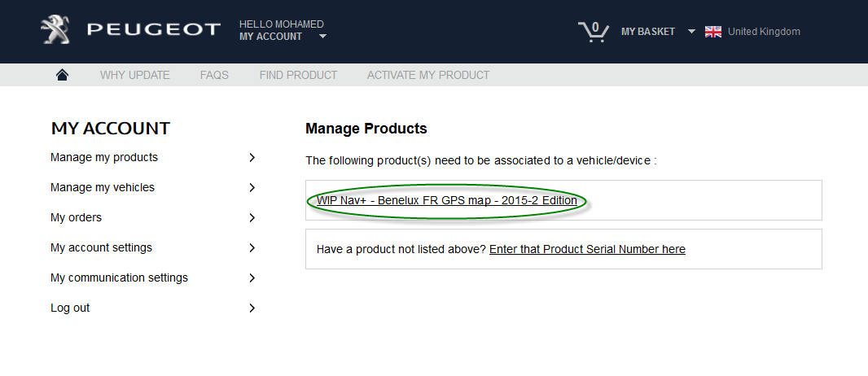Click chevron next to Log out
This screenshot has width=868, height=376.
(252, 308)
